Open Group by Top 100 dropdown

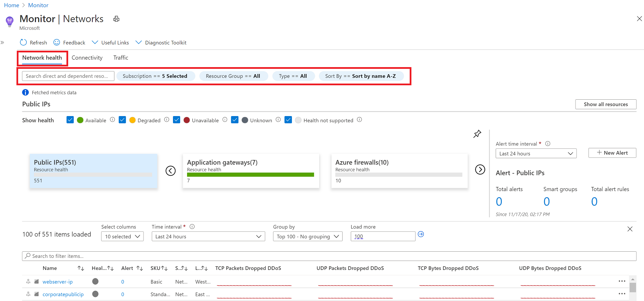coord(308,237)
